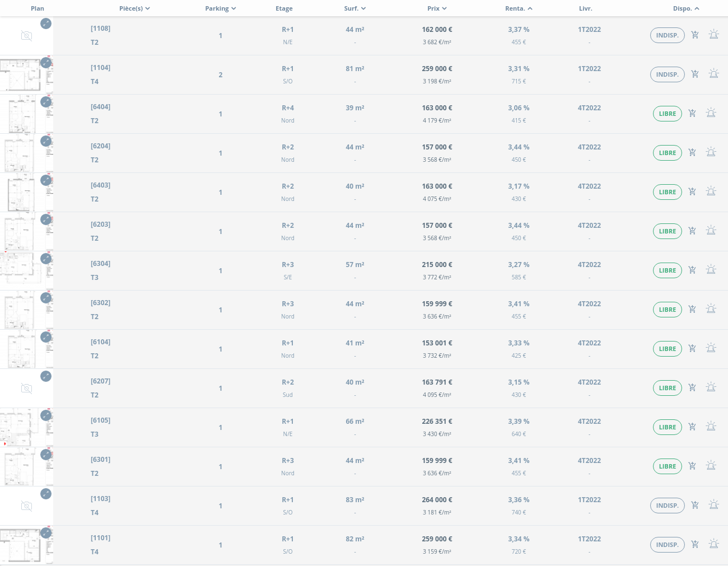Sort the list by Prix column
Image resolution: width=728 pixels, height=566 pixels.
pyautogui.click(x=437, y=8)
